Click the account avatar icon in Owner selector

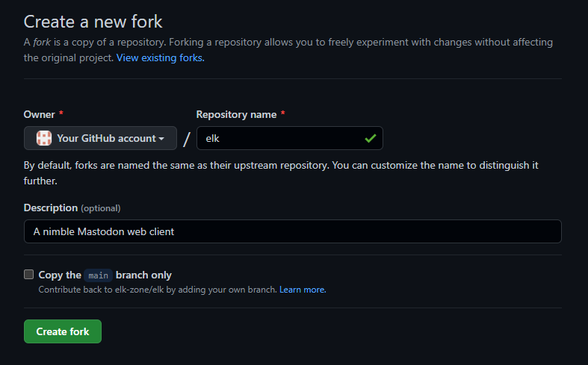coord(44,138)
